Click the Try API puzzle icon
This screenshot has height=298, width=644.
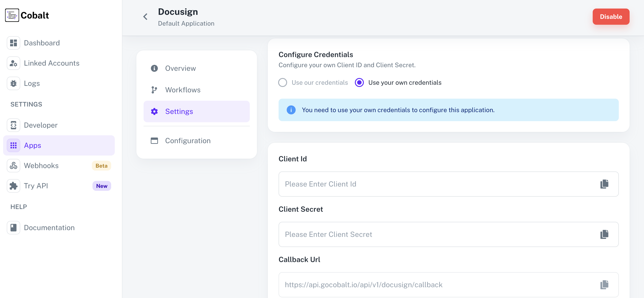(13, 186)
